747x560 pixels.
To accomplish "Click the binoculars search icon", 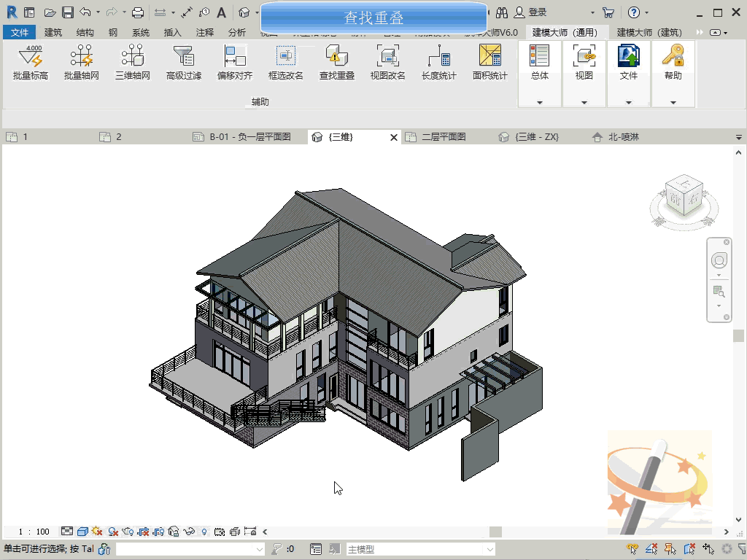I will pyautogui.click(x=502, y=12).
